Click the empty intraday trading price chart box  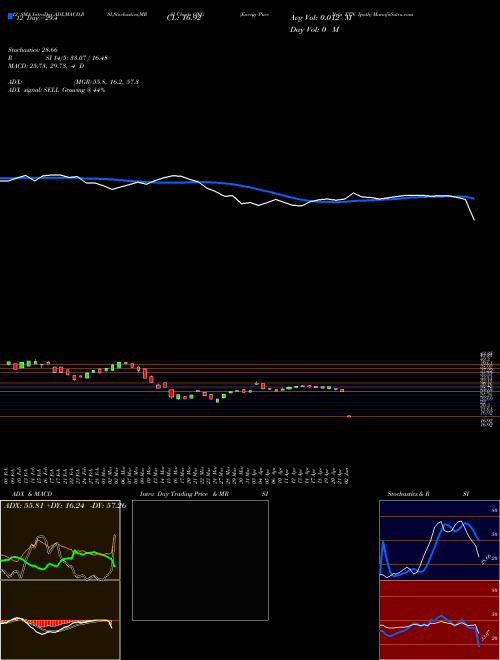coord(200,560)
